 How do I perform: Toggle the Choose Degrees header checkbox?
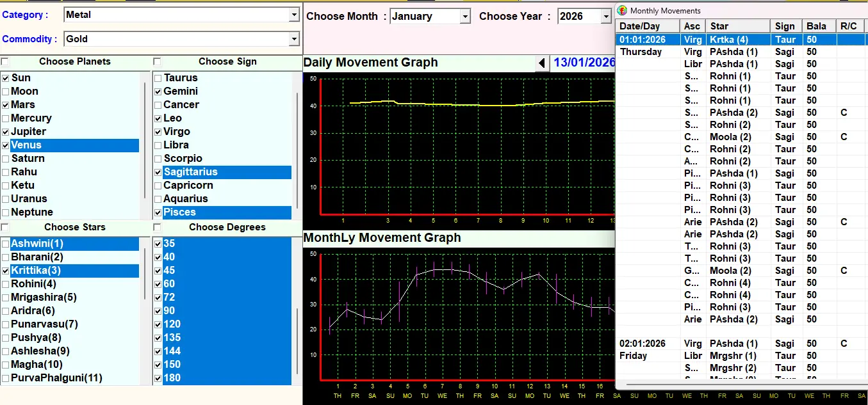tap(158, 227)
